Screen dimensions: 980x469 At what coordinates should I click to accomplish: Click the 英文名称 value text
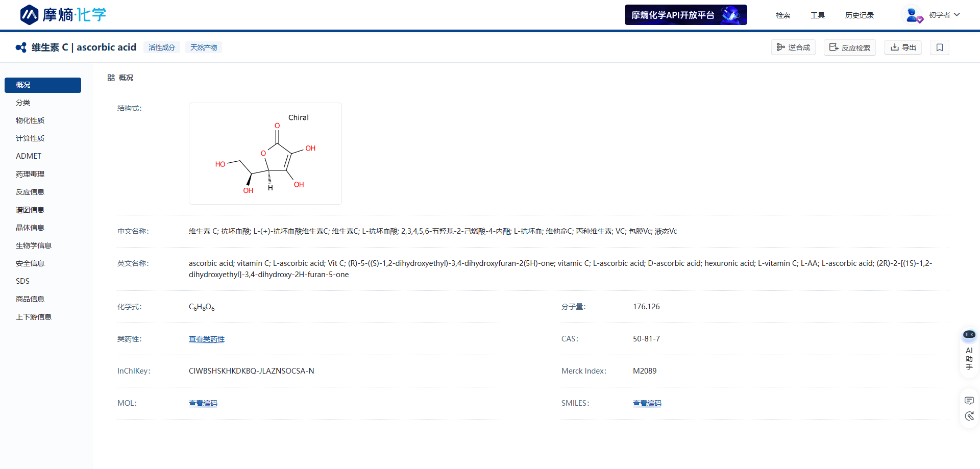pyautogui.click(x=560, y=269)
